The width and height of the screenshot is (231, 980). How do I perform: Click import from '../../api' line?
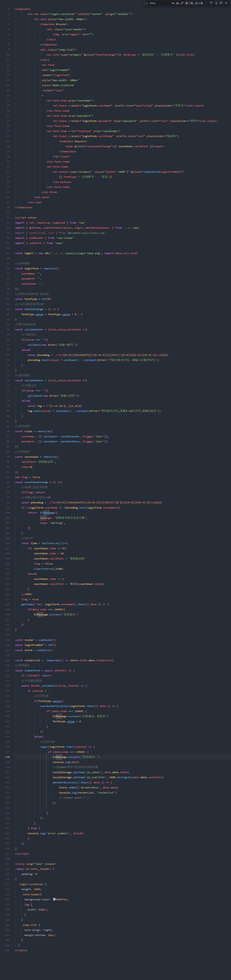[78, 228]
